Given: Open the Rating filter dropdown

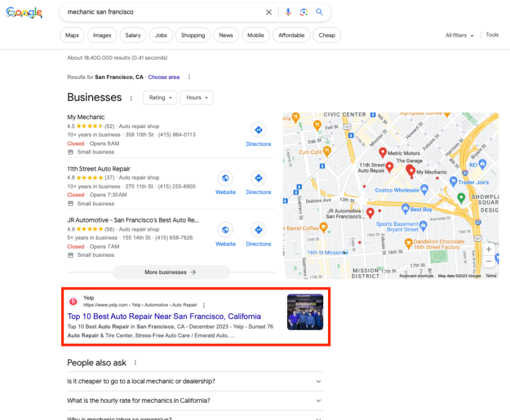Looking at the screenshot, I should [x=160, y=98].
